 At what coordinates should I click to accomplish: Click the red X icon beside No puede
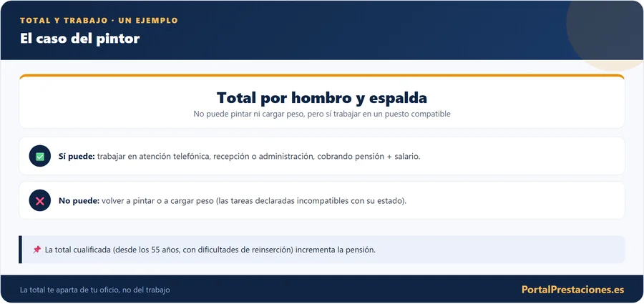coord(40,200)
